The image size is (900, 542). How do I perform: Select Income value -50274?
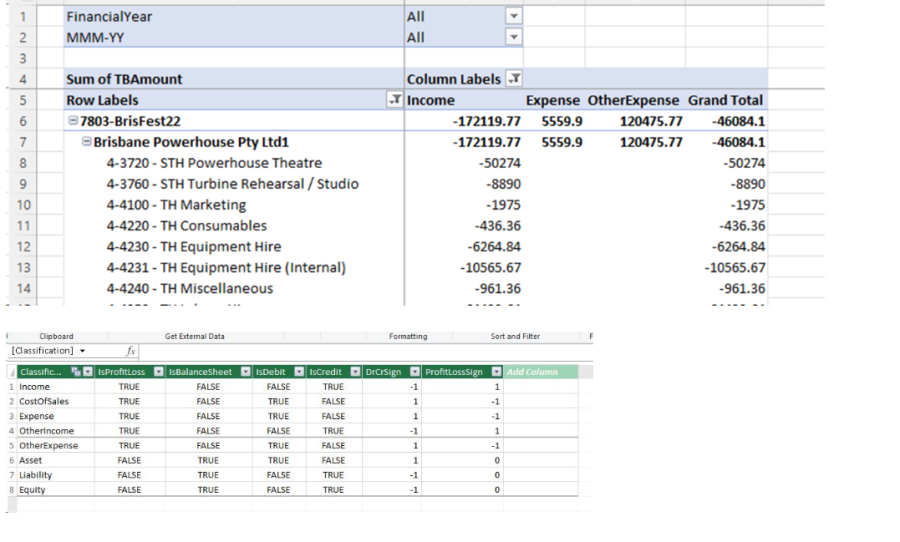(x=499, y=163)
